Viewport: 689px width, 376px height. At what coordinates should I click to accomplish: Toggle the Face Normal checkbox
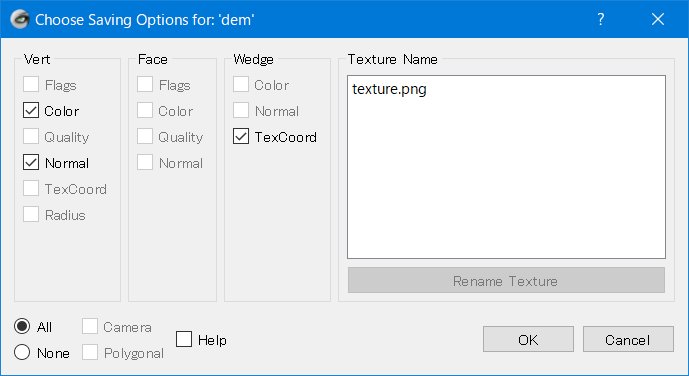(x=145, y=163)
